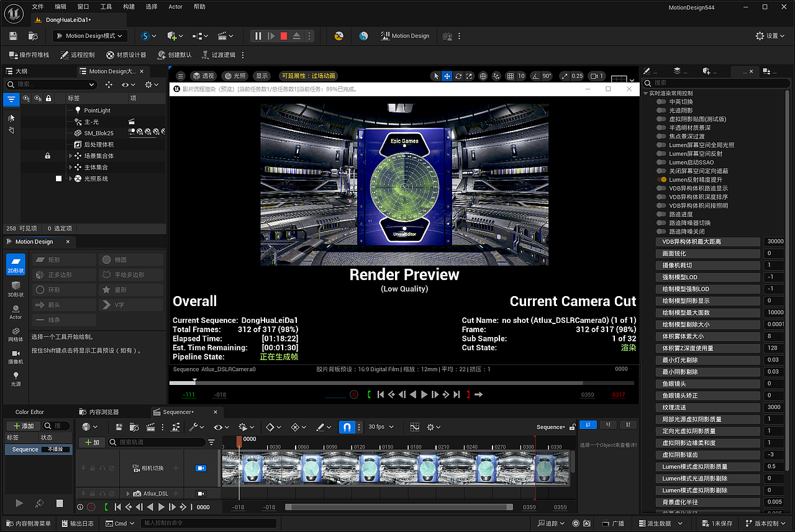Screen dimensions: 795x532
Task: Toggle rotation angle snapping icon
Action: click(537, 76)
